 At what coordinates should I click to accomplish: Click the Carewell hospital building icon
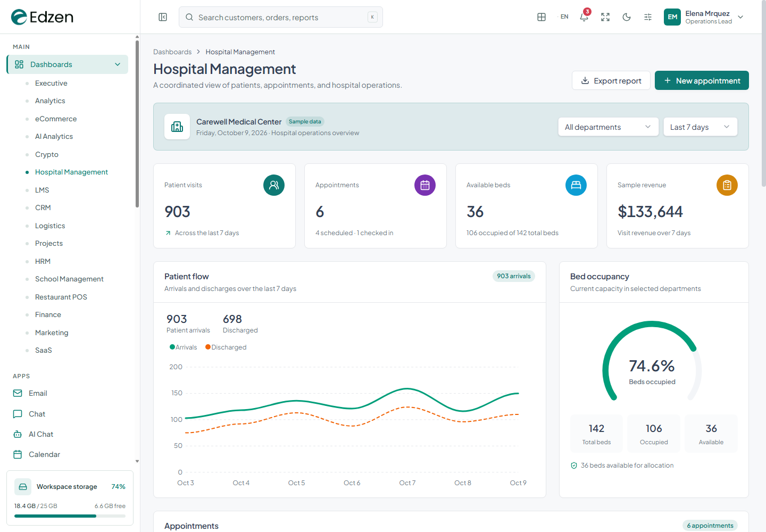coord(177,127)
